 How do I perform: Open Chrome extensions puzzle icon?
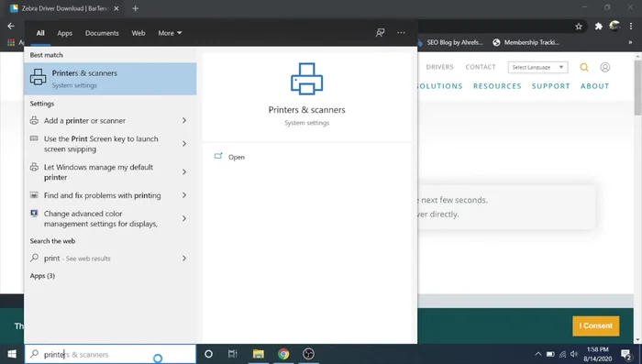599,27
